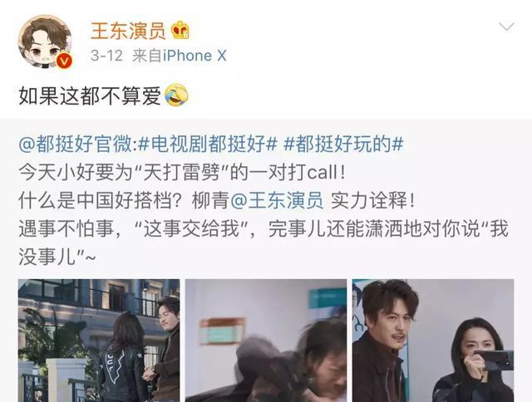Open middle blurry fight scene photo

click(x=266, y=341)
